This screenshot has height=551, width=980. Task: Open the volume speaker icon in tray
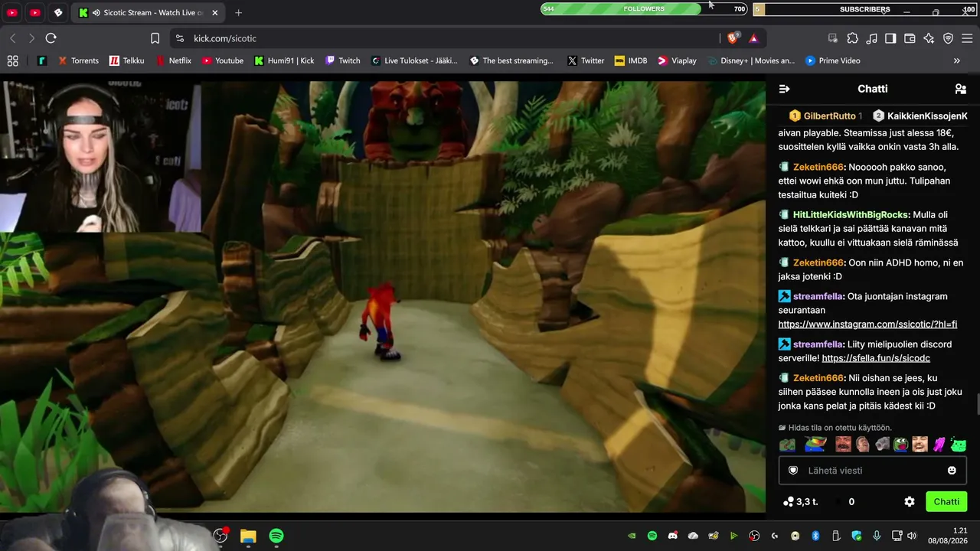tap(912, 536)
